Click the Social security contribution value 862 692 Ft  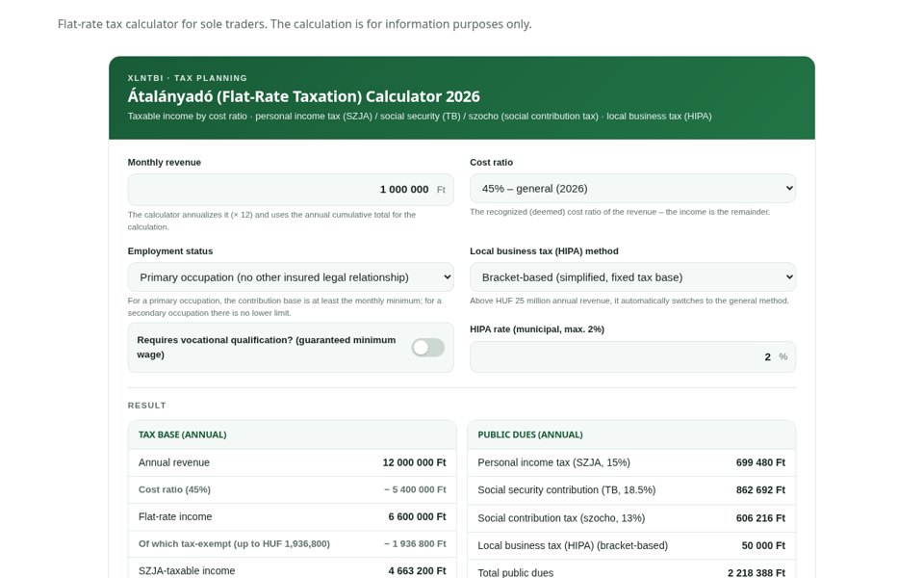point(760,489)
